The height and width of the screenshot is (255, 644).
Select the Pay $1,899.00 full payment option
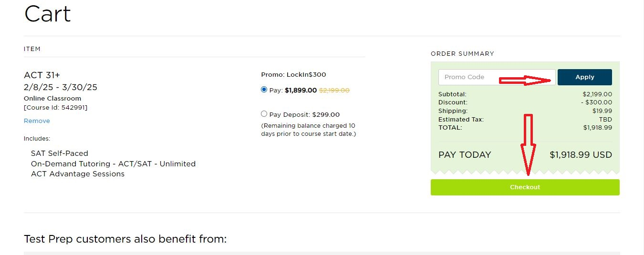tap(264, 90)
